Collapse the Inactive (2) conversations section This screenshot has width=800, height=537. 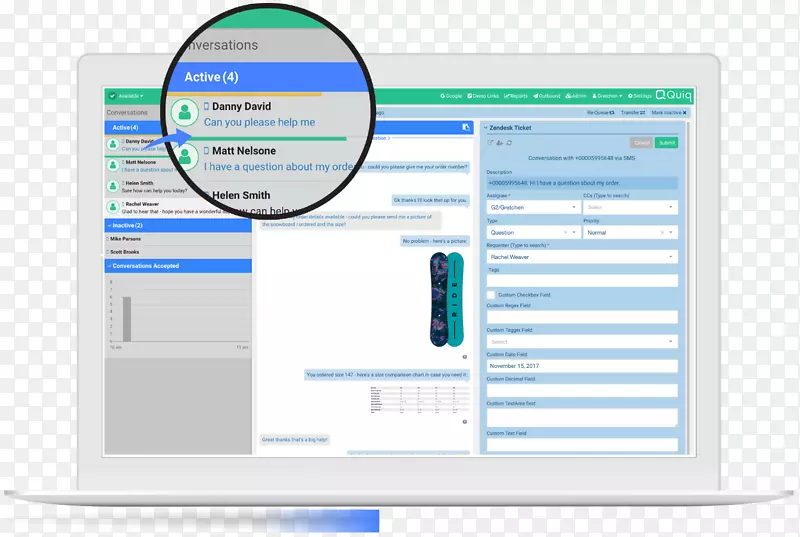[109, 226]
